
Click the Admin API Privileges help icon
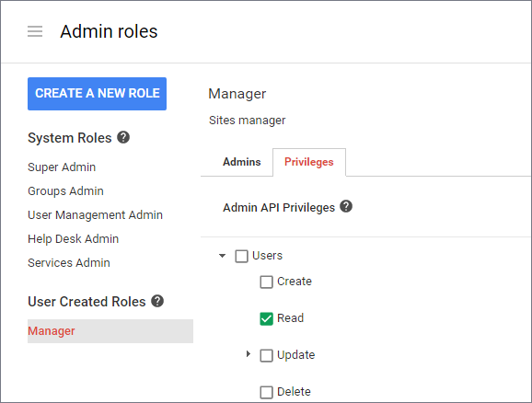pos(346,206)
